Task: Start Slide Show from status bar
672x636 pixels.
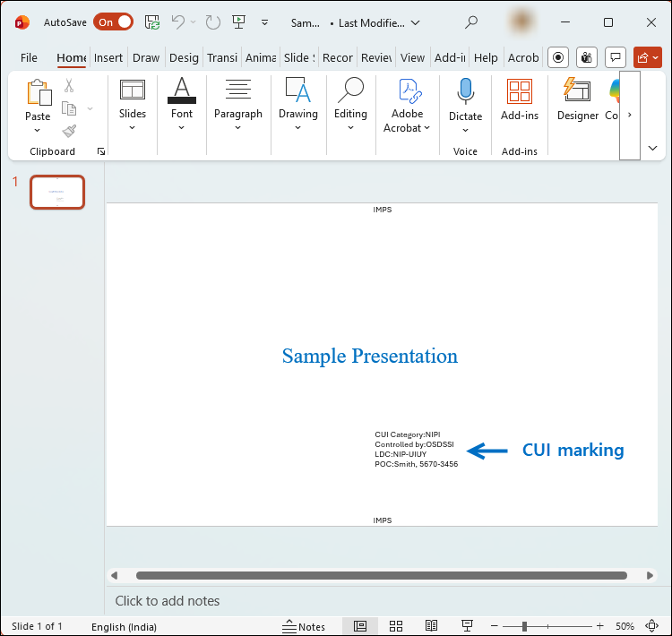Action: tap(467, 626)
